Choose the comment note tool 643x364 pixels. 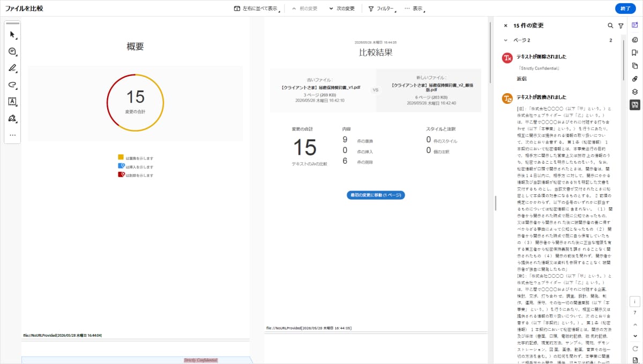[12, 51]
